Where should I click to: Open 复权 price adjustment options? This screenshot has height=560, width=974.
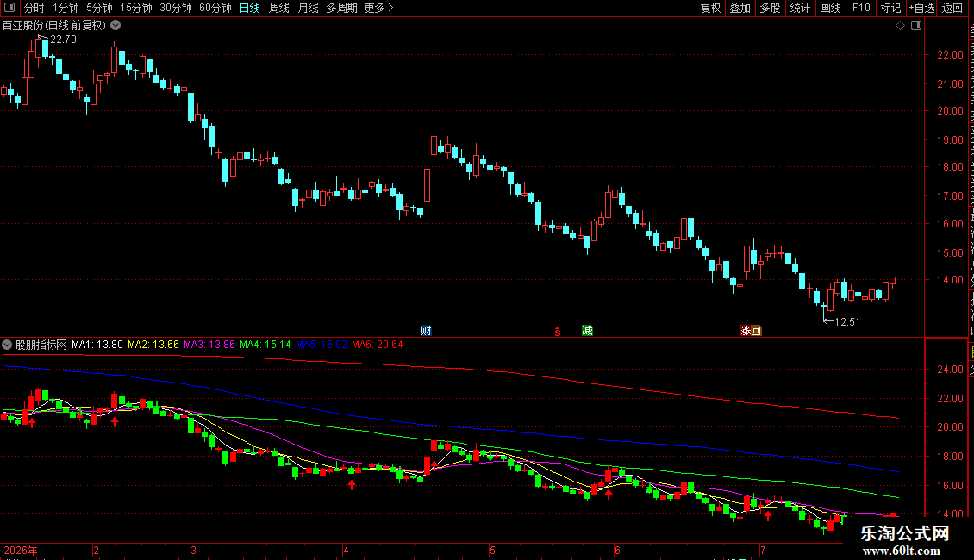[710, 8]
